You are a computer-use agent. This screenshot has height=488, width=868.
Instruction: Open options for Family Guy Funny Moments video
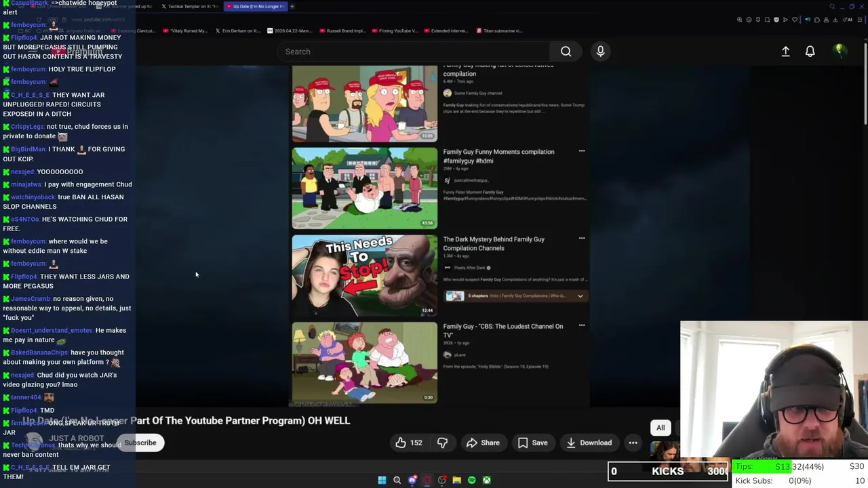pos(582,151)
